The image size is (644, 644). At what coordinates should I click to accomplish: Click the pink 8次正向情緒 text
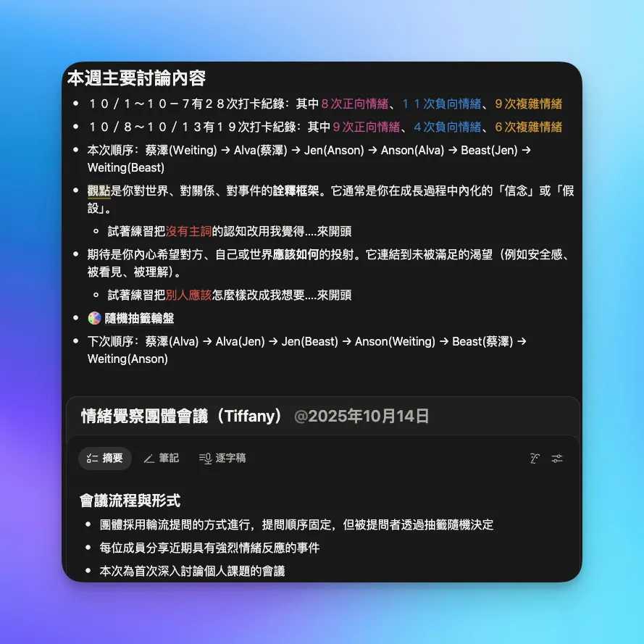tap(355, 104)
